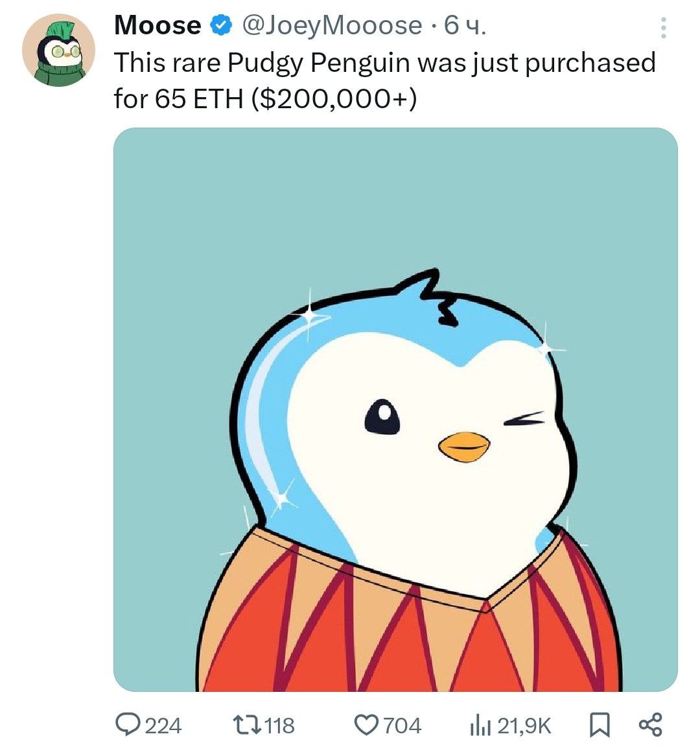The width and height of the screenshot is (700, 756).
Task: Like the tweet with the heart icon
Action: coord(367,725)
